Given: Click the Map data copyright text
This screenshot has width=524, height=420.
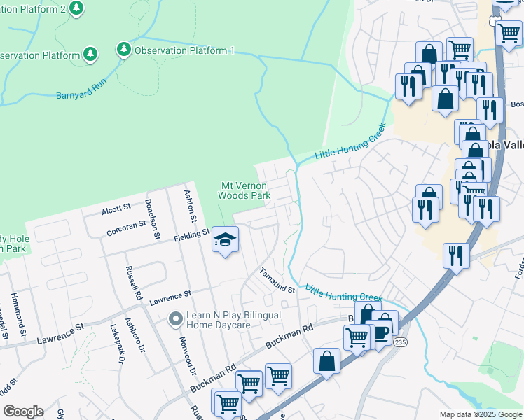Looking at the screenshot, I should point(481,414).
